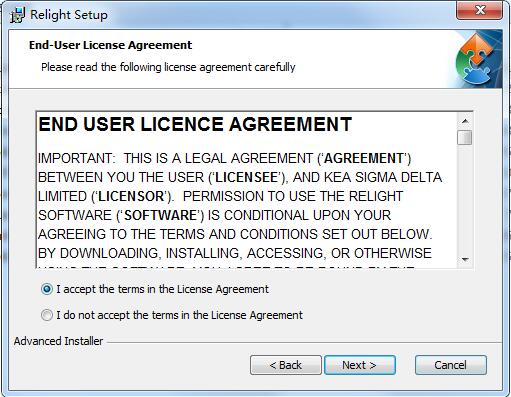Click the empty scrollbar track below the thumb
Viewport: 511px width, 397px height.
(465, 199)
